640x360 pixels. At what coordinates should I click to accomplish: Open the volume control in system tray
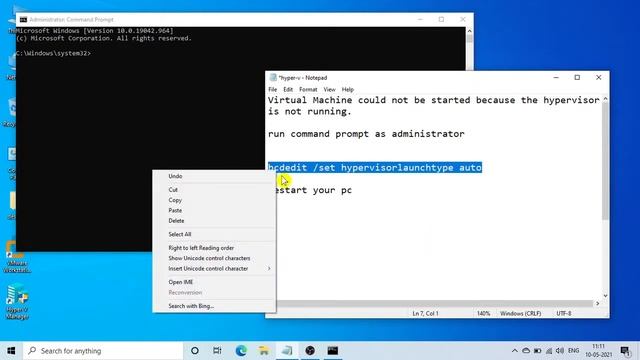tap(560, 351)
